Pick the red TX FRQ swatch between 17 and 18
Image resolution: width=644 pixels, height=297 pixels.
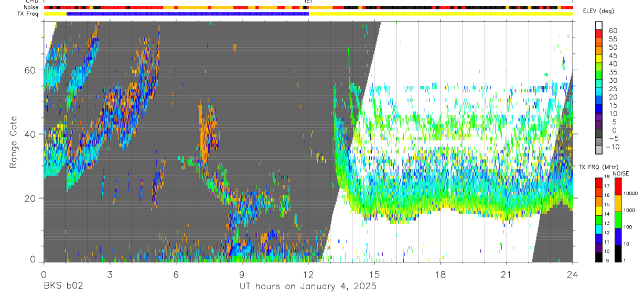pyautogui.click(x=599, y=182)
